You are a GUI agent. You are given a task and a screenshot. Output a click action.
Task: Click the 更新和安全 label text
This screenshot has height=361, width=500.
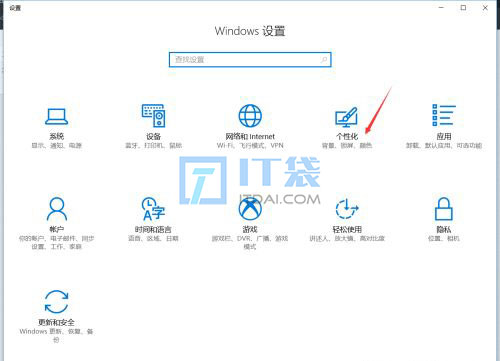point(56,322)
